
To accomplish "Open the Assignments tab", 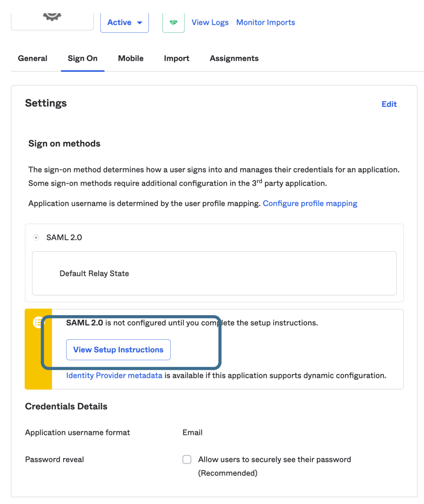I will point(234,59).
